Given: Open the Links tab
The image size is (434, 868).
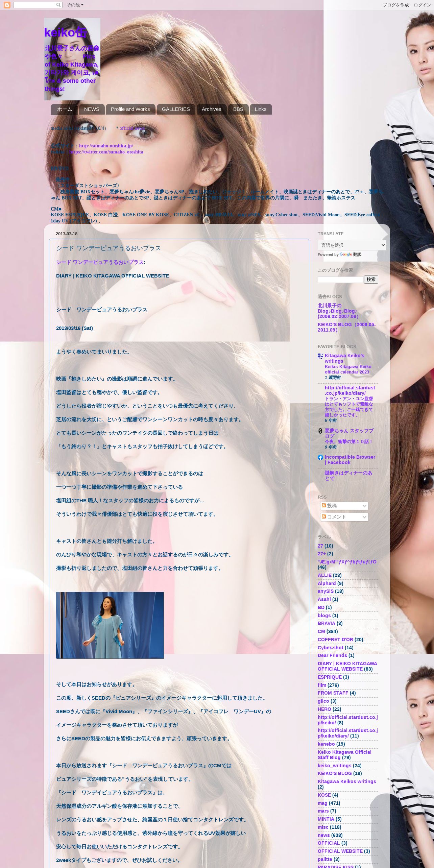Looking at the screenshot, I should (261, 109).
